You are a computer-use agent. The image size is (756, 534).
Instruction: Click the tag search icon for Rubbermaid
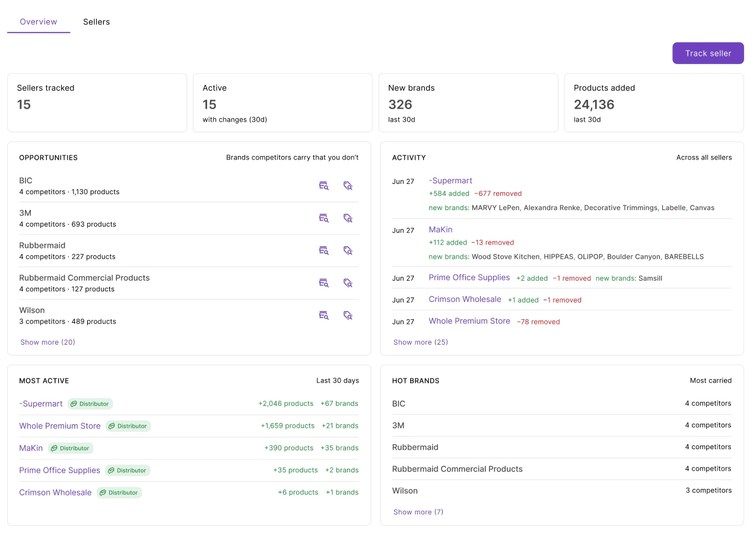tap(348, 250)
